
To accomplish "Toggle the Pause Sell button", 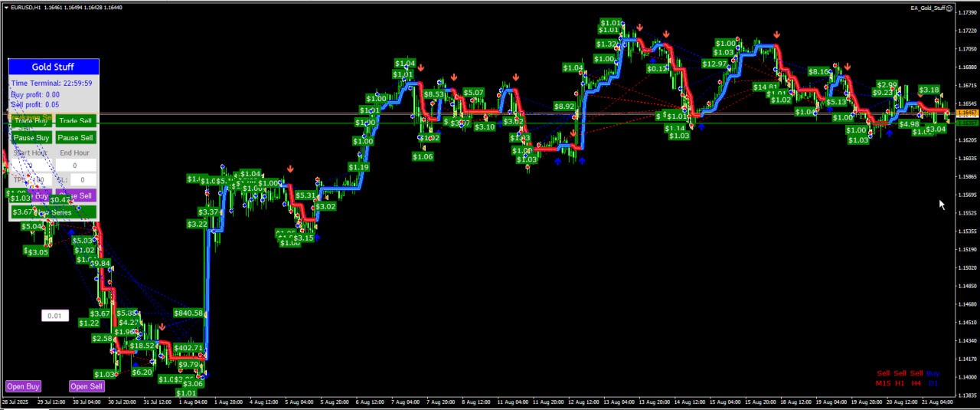I will coord(76,138).
